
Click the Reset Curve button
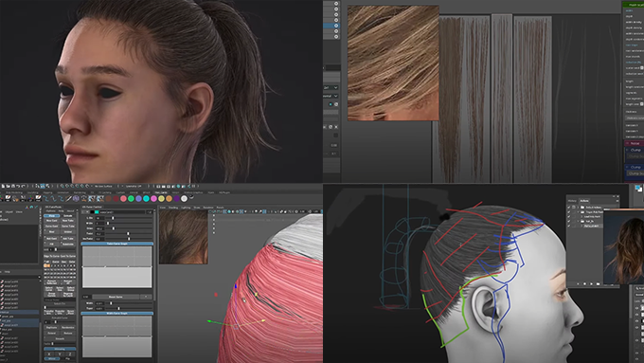pyautogui.click(x=116, y=297)
